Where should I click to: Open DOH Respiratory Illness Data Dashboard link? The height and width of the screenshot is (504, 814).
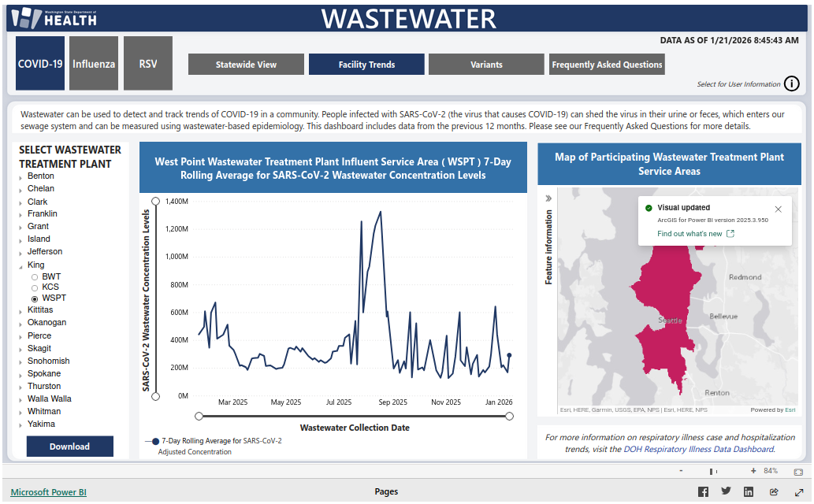click(x=697, y=449)
